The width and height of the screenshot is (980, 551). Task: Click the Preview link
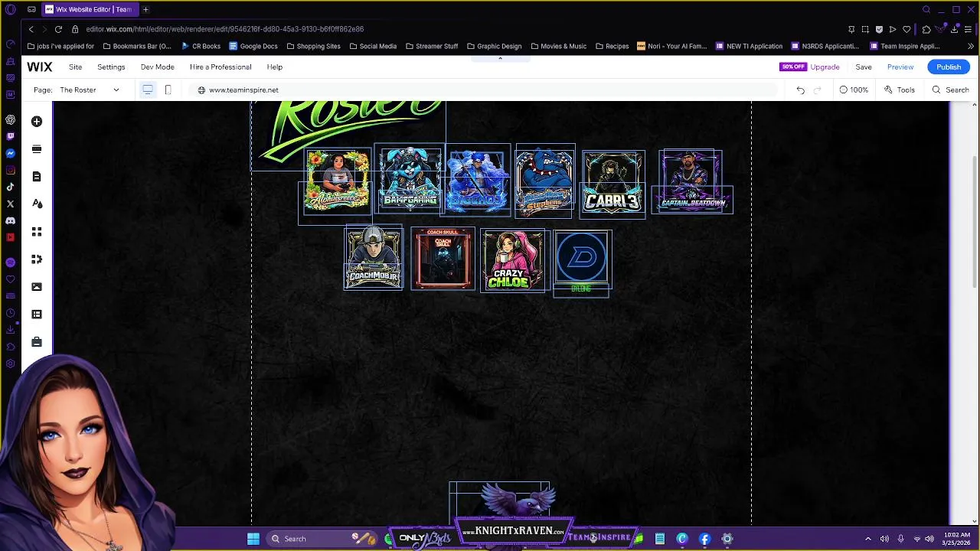point(900,67)
